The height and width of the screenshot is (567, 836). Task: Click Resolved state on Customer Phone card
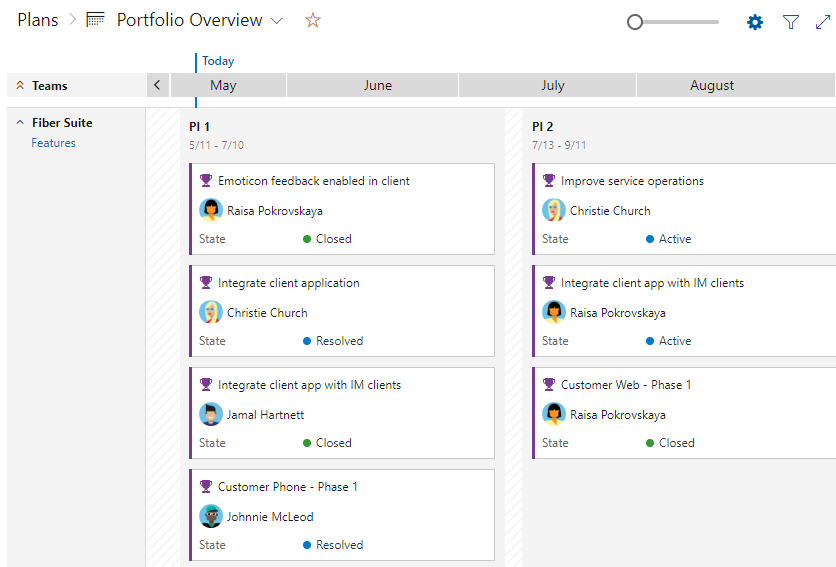coord(333,545)
